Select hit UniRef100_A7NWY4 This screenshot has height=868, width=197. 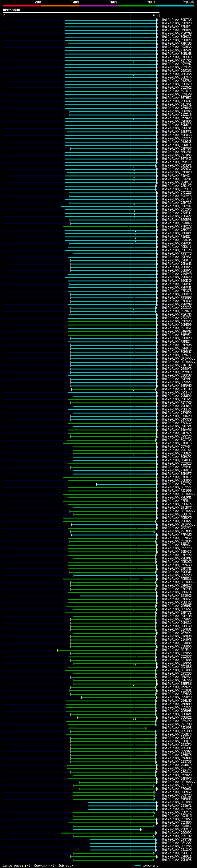coord(177,26)
